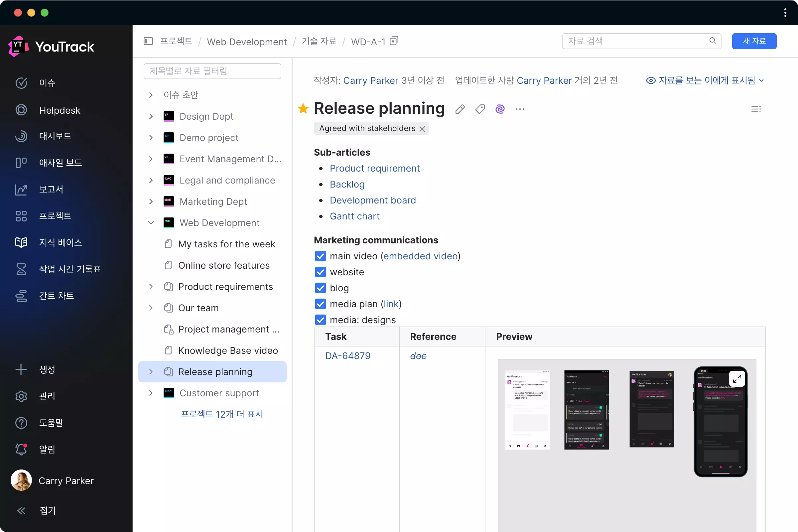Click the tag icon next to Release planning
This screenshot has width=798, height=532.
[480, 109]
